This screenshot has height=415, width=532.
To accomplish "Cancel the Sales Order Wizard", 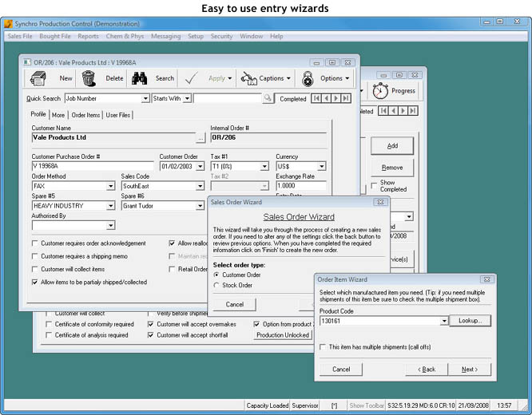I will [235, 304].
